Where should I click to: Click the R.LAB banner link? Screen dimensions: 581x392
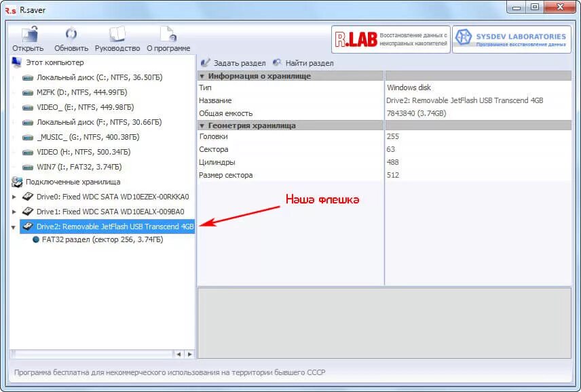pyautogui.click(x=391, y=39)
